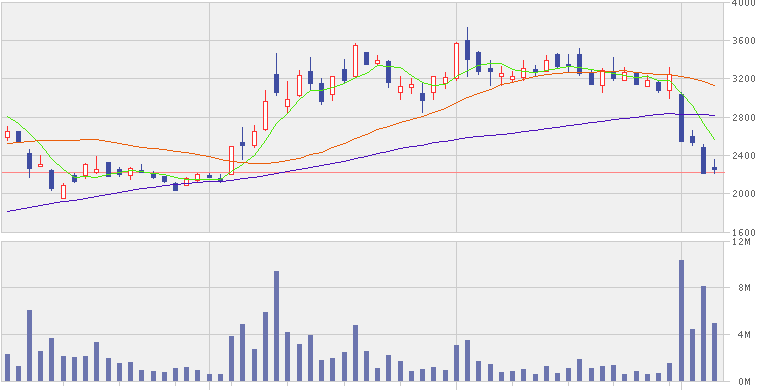Click the red horizontal price line near 2220
Screen dimensions: 767x391
pyautogui.click(x=362, y=173)
